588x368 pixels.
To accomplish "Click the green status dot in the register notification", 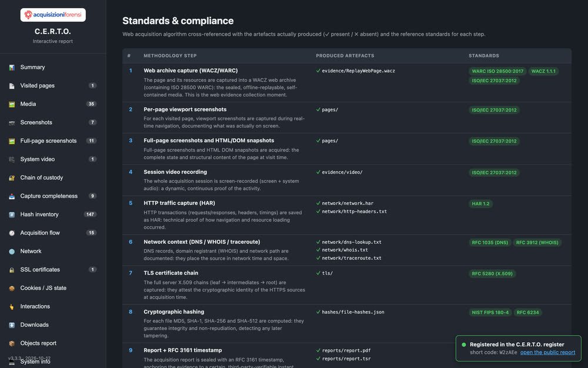I will pos(464,344).
